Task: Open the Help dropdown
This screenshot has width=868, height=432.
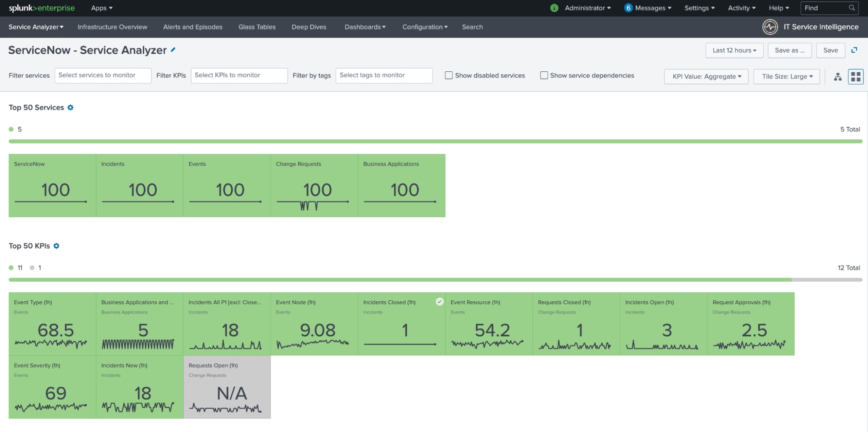Action: pos(779,8)
